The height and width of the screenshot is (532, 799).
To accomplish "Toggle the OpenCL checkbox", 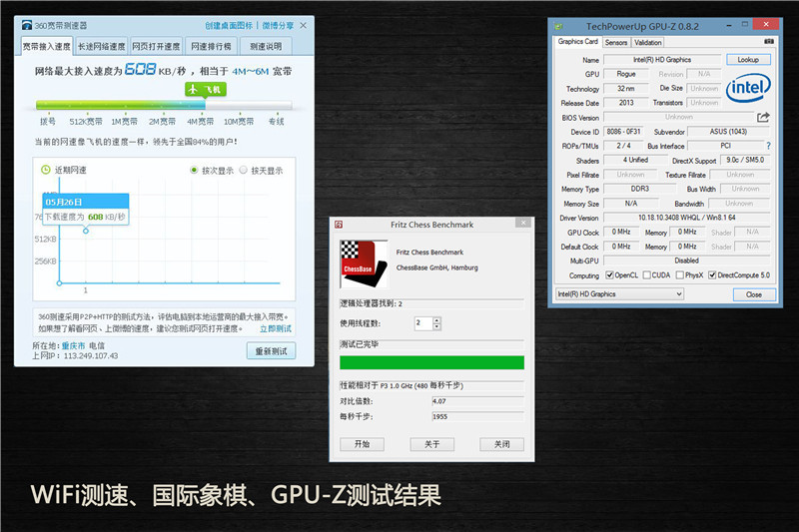I will click(609, 274).
